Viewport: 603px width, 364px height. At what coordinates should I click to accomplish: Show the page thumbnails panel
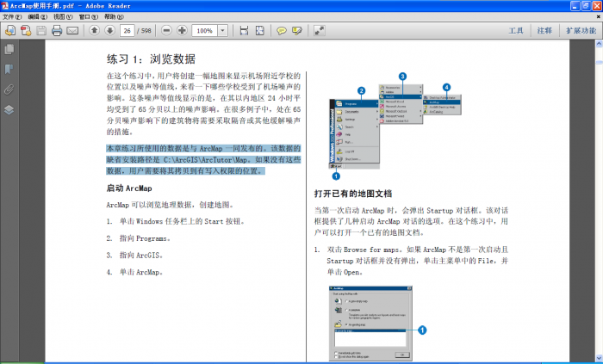point(9,49)
